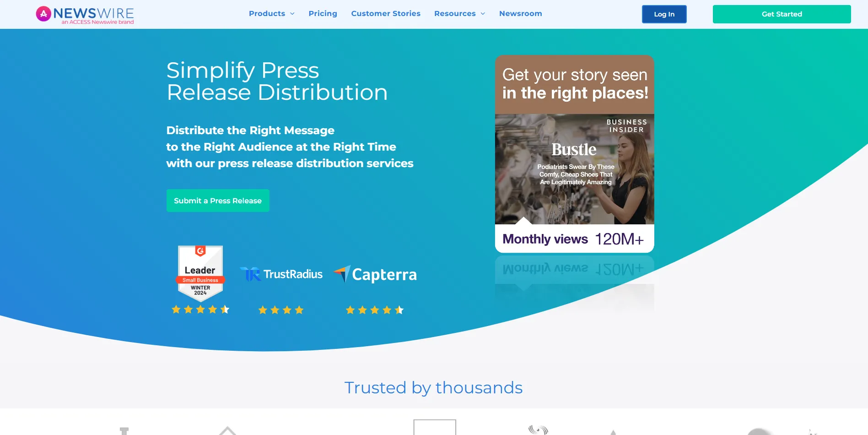The image size is (868, 435).
Task: Click the 'Monthly views 120M+' text
Action: pyautogui.click(x=573, y=239)
